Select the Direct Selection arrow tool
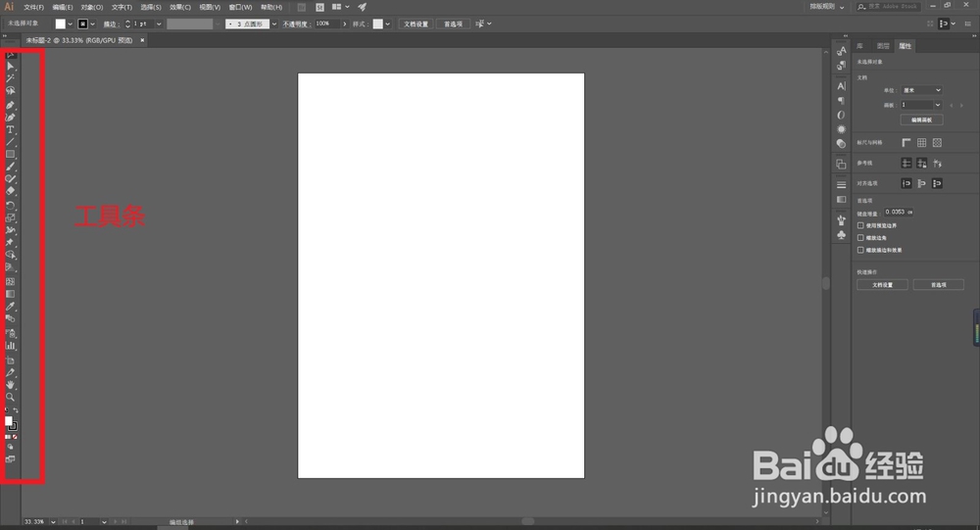 click(11, 66)
